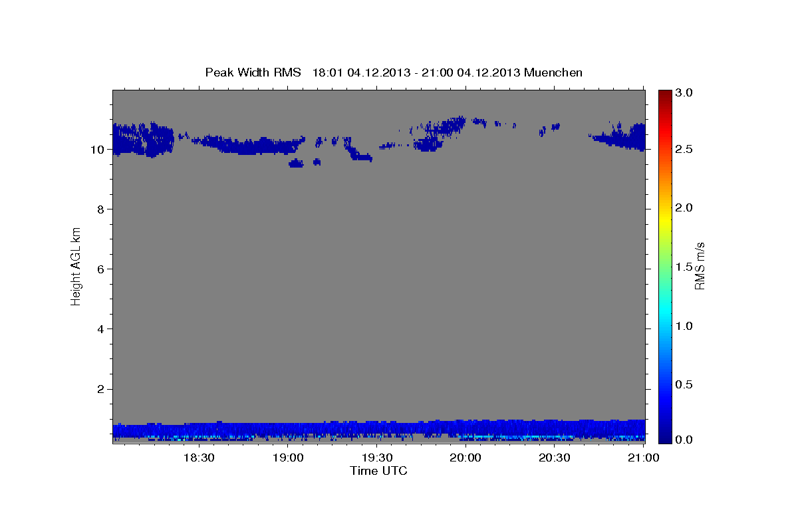The width and height of the screenshot is (798, 532).
Task: Click the height tick label 6
Action: pos(100,269)
